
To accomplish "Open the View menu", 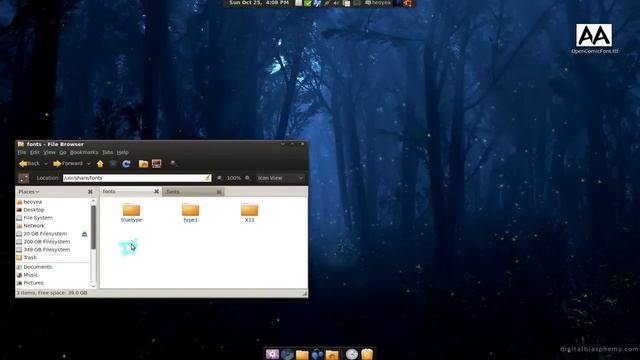I will [x=49, y=152].
